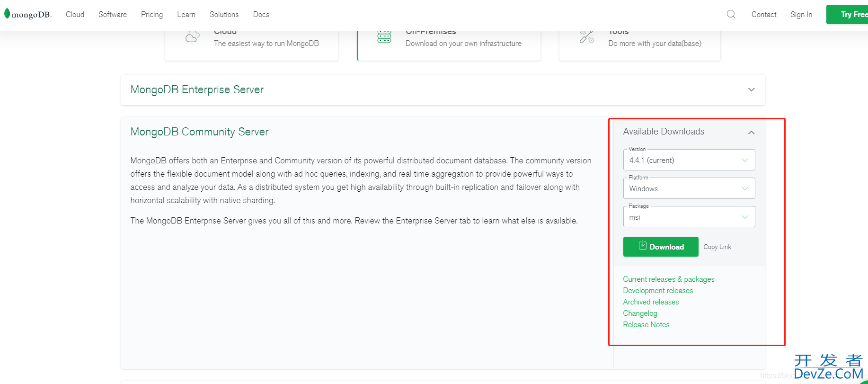Select the On-Premises card
Viewport: 868px width, 384px height.
click(449, 45)
